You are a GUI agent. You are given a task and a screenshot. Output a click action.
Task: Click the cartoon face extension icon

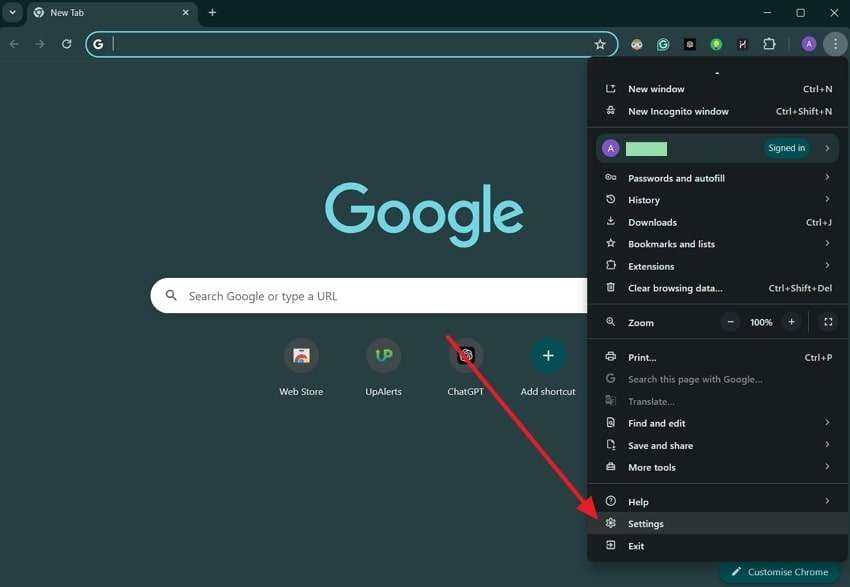[636, 44]
